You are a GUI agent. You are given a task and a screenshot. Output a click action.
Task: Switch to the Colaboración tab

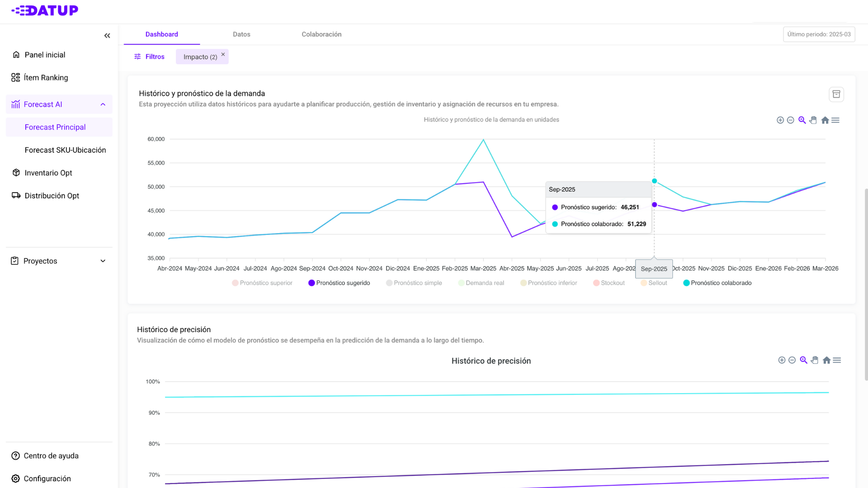pos(321,34)
